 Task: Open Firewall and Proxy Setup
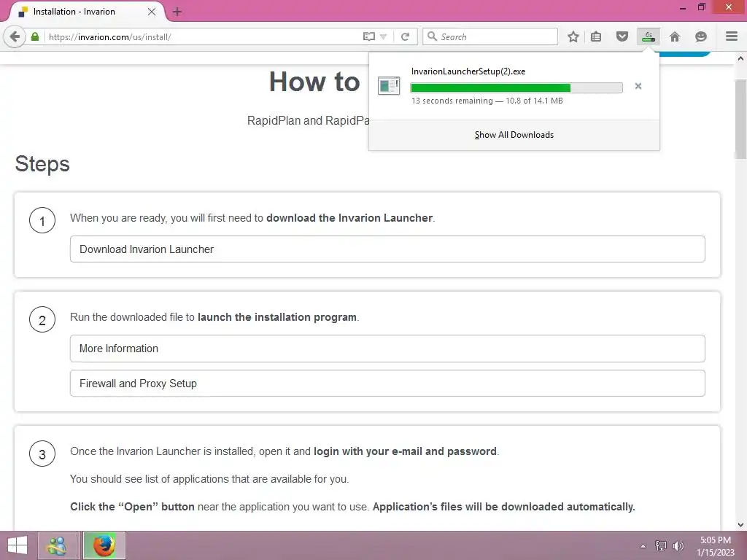387,384
